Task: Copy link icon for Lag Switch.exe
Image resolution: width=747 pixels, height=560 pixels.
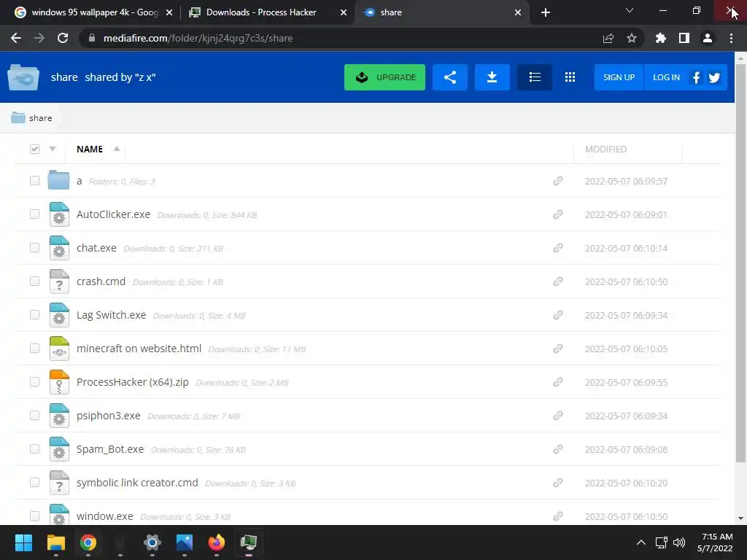Action: (558, 315)
